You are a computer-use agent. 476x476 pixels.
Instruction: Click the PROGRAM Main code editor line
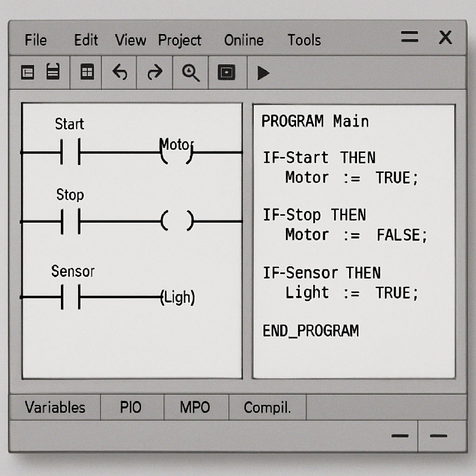(316, 122)
